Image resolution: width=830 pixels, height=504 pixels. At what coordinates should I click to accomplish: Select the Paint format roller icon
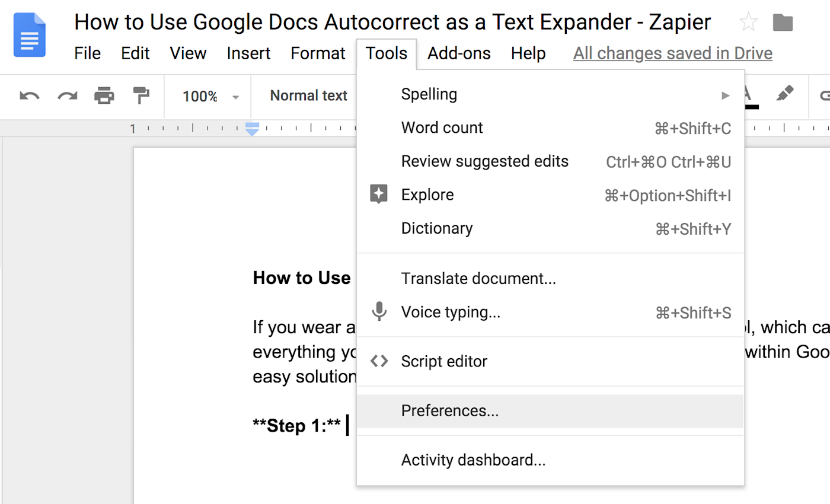point(142,95)
